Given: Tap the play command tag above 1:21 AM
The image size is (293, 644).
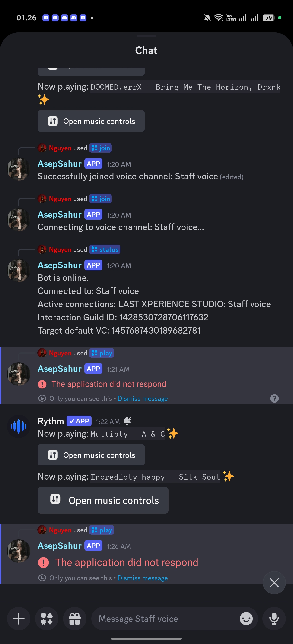Looking at the screenshot, I should 102,353.
